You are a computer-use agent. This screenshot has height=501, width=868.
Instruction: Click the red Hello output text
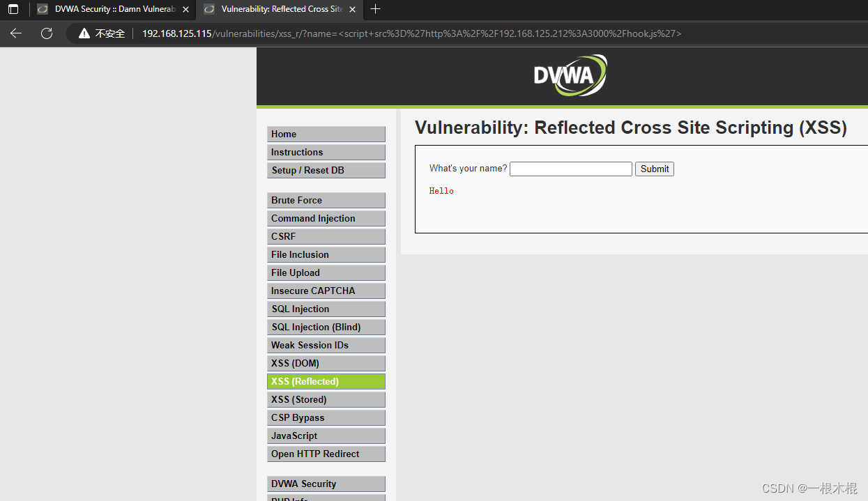[441, 191]
